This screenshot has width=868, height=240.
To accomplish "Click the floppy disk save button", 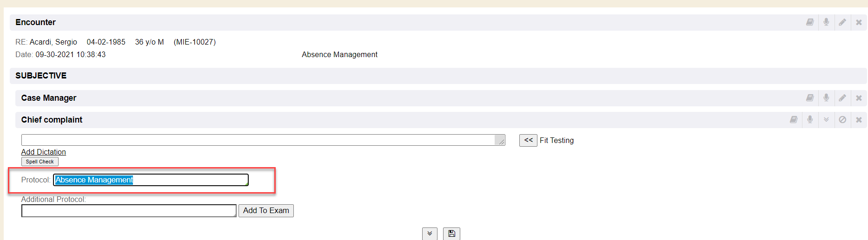I will coord(451,234).
